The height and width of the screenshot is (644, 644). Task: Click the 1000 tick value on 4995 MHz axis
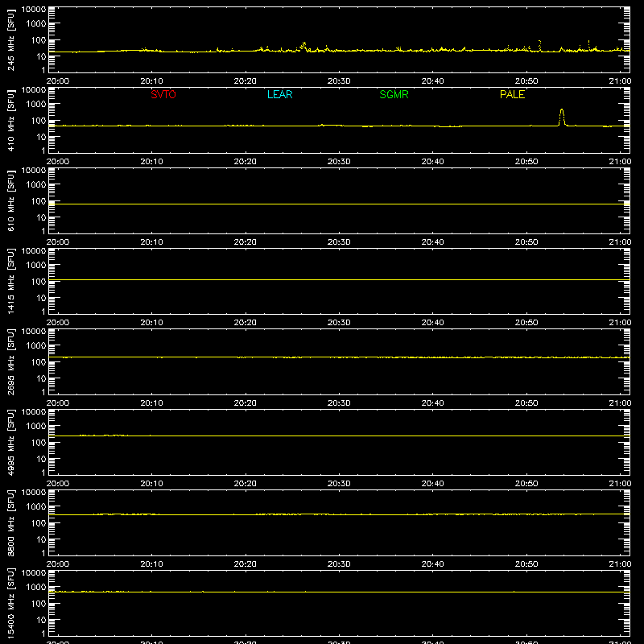(x=36, y=427)
